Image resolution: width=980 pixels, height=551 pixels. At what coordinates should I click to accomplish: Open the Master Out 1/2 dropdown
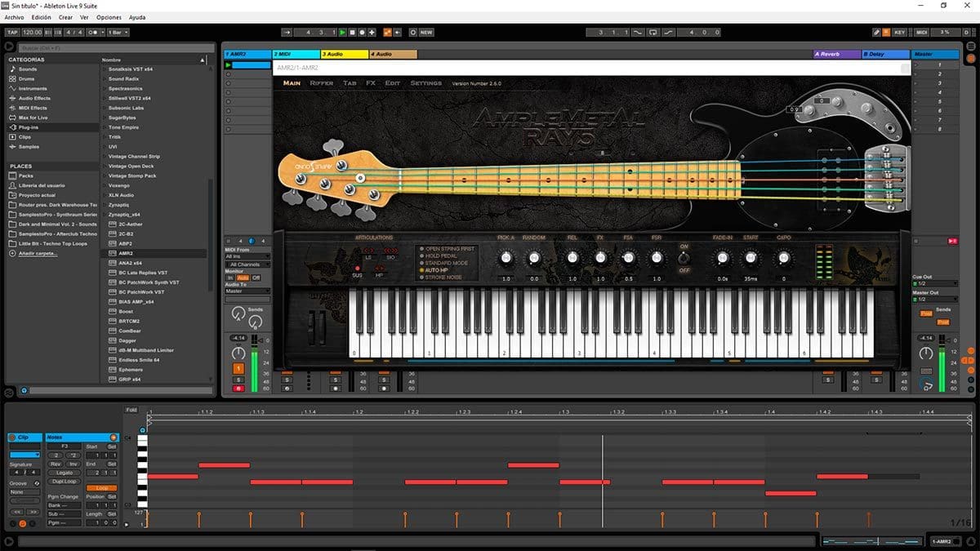[x=933, y=299]
